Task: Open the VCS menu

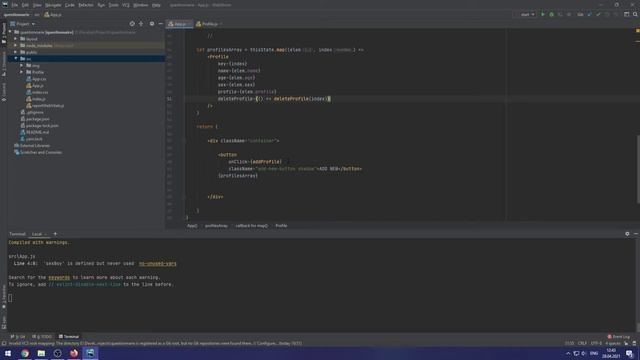Action: (126, 5)
